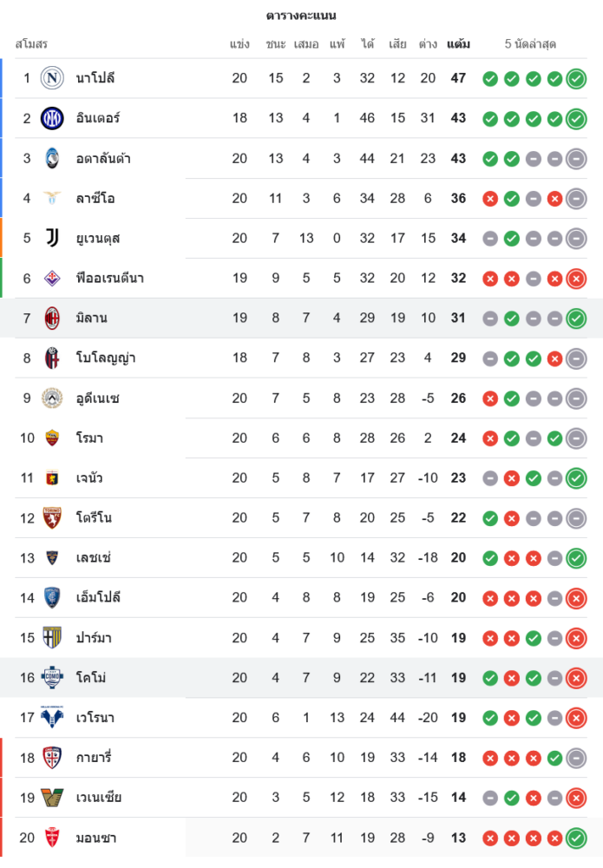Image resolution: width=603 pixels, height=868 pixels.
Task: Click the Lazio club crest
Action: (x=53, y=198)
